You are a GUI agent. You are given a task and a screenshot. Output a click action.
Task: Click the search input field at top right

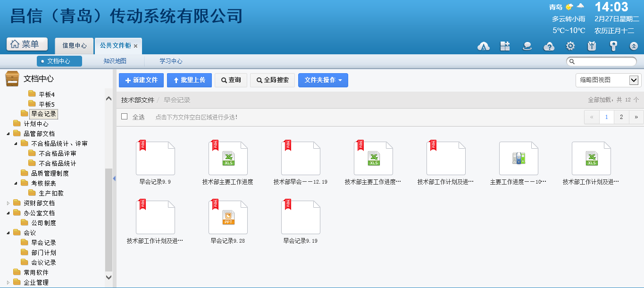tap(604, 61)
